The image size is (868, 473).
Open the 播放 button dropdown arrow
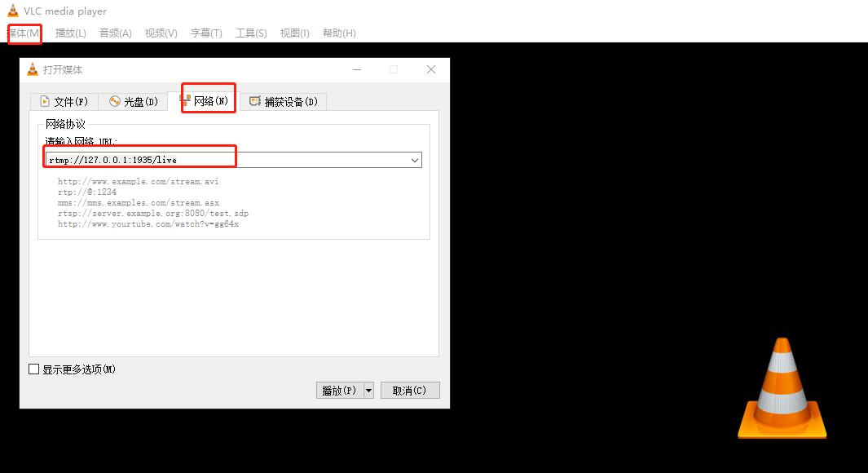[x=368, y=391]
